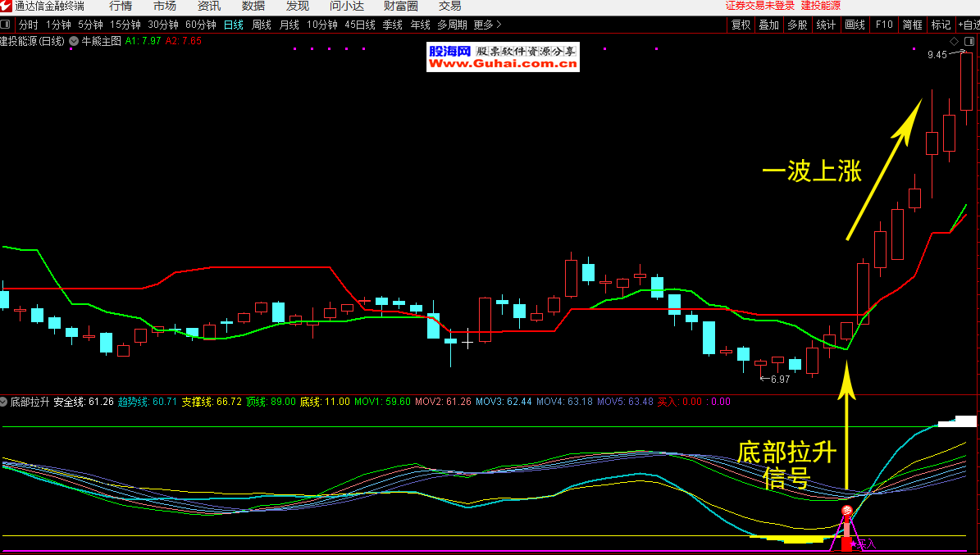Add stock via the +自选 button

pyautogui.click(x=968, y=25)
